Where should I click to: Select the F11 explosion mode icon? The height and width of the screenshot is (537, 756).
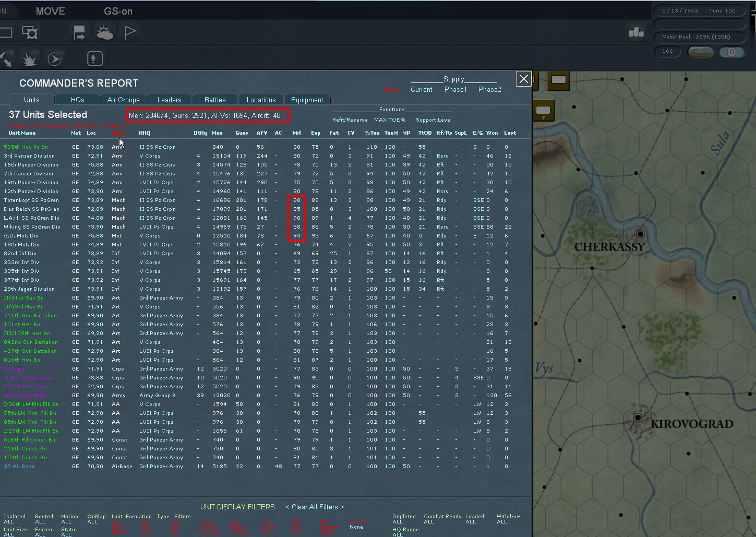point(30,58)
